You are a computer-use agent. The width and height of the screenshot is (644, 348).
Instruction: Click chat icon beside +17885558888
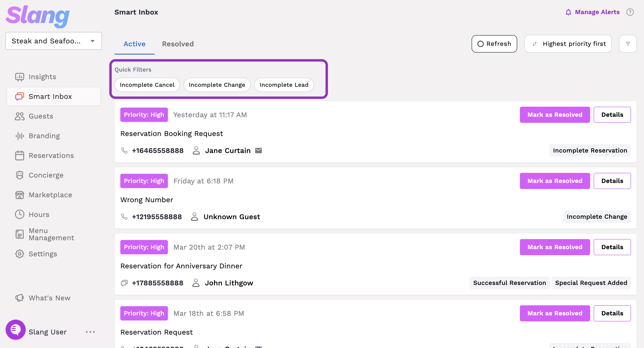tap(124, 283)
